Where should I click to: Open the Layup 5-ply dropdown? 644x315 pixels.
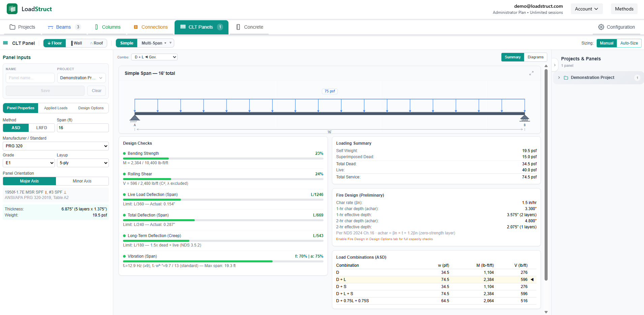pos(83,163)
